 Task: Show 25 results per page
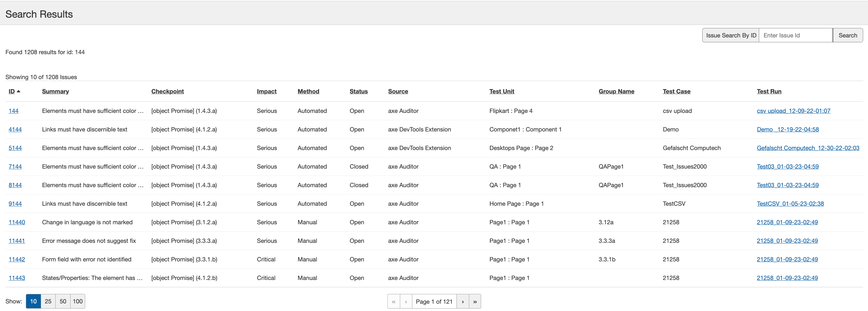tap(48, 301)
